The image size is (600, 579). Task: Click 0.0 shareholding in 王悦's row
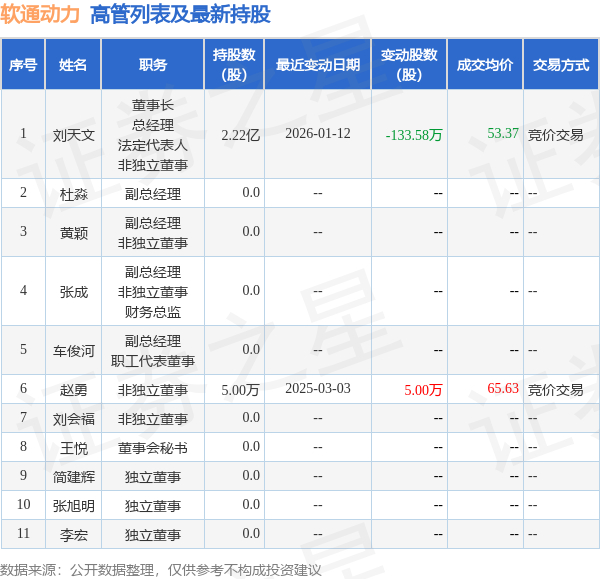click(251, 446)
